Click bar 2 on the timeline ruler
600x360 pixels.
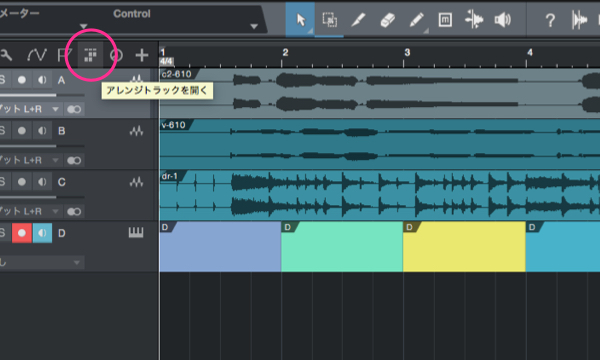pyautogui.click(x=285, y=53)
